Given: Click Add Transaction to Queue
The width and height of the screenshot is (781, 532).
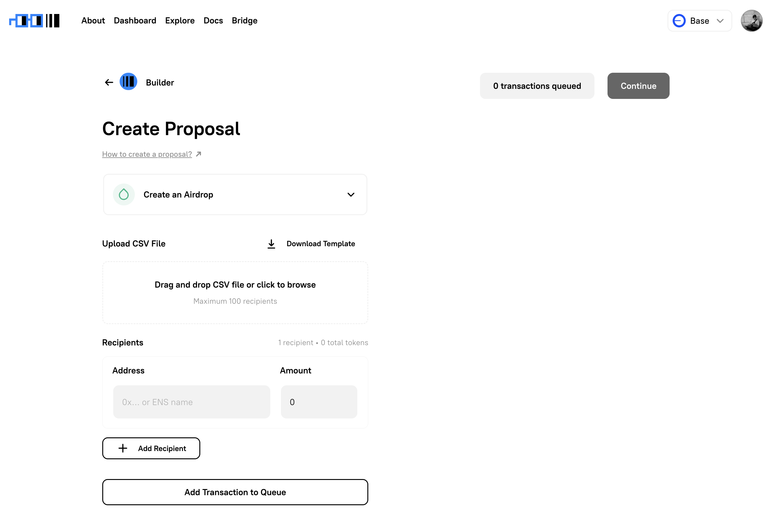Looking at the screenshot, I should point(235,492).
